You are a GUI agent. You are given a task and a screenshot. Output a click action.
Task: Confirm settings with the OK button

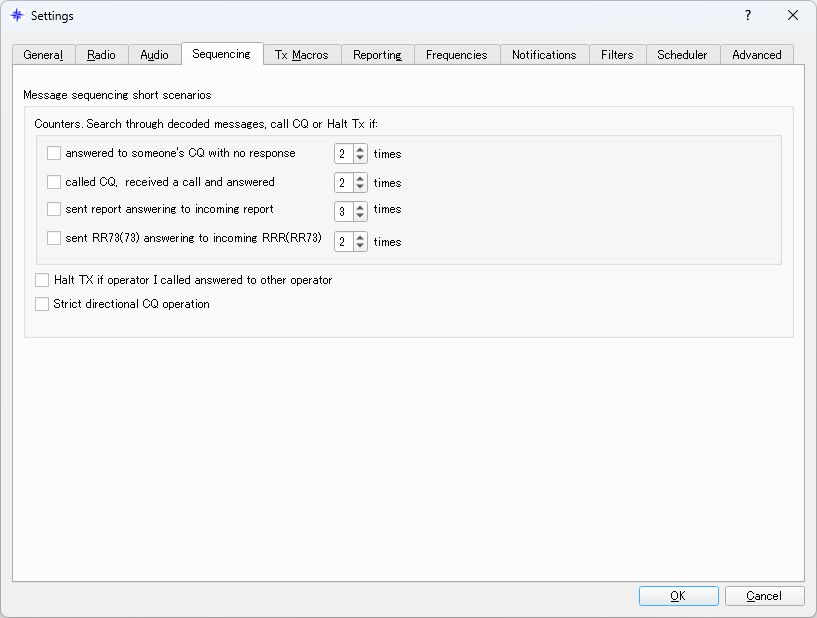click(678, 595)
